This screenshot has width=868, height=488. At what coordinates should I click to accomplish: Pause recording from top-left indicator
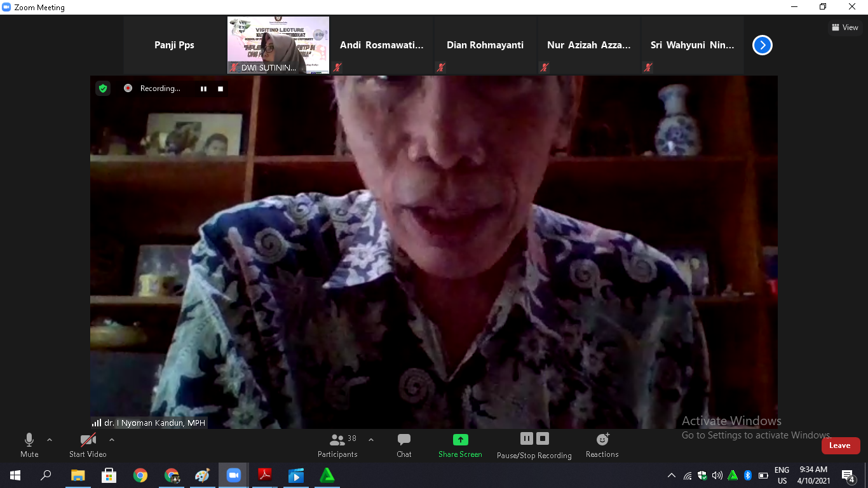(203, 89)
